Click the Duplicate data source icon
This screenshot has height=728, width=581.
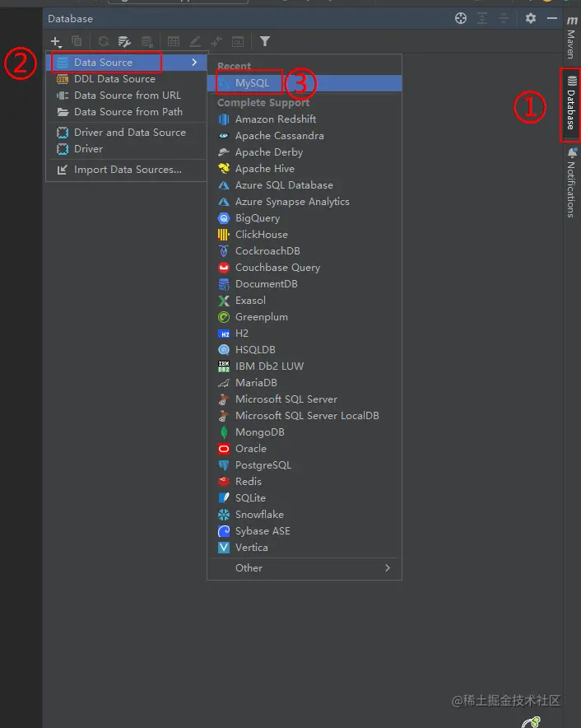click(77, 41)
